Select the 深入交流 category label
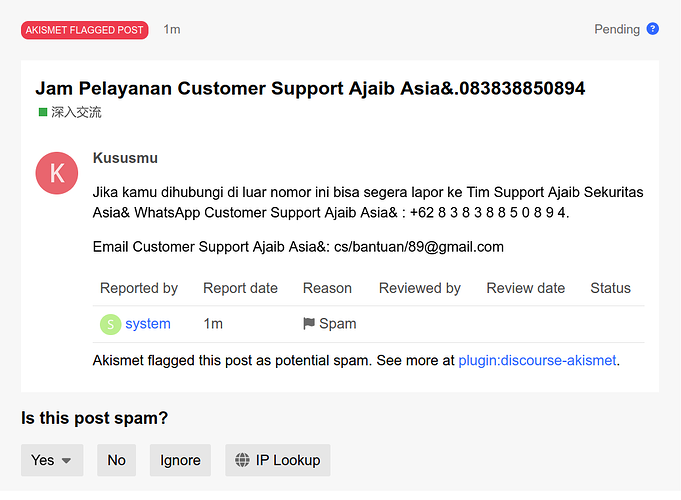The height and width of the screenshot is (500, 681). [x=76, y=112]
